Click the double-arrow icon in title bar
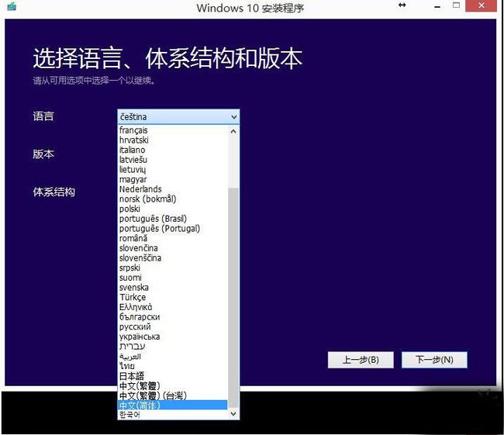 point(402,5)
